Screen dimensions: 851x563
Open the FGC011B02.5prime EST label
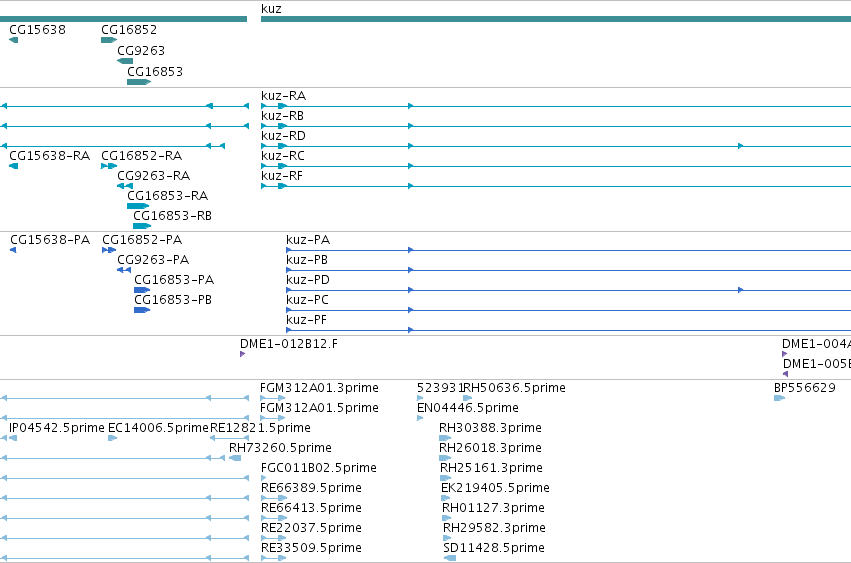click(x=319, y=468)
